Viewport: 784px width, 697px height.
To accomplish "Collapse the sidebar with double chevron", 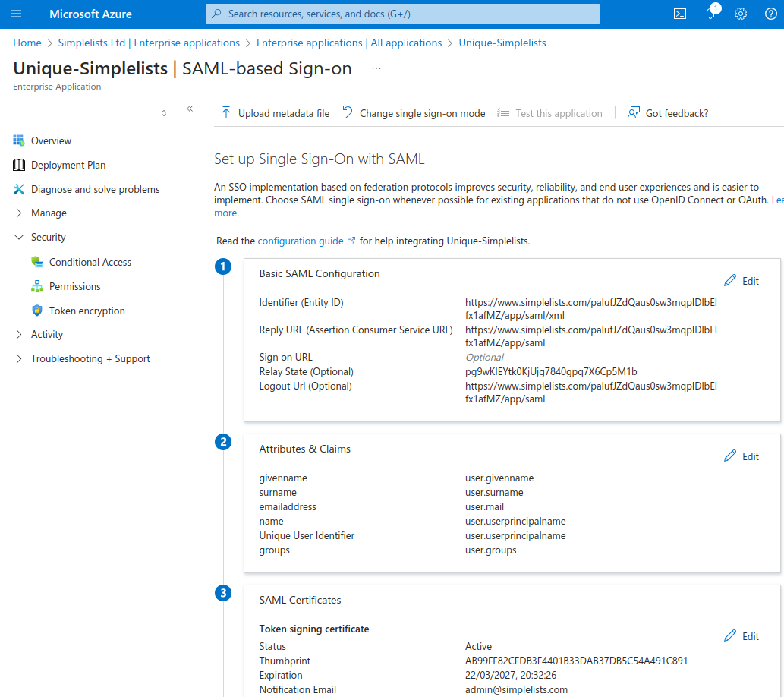I will point(190,109).
